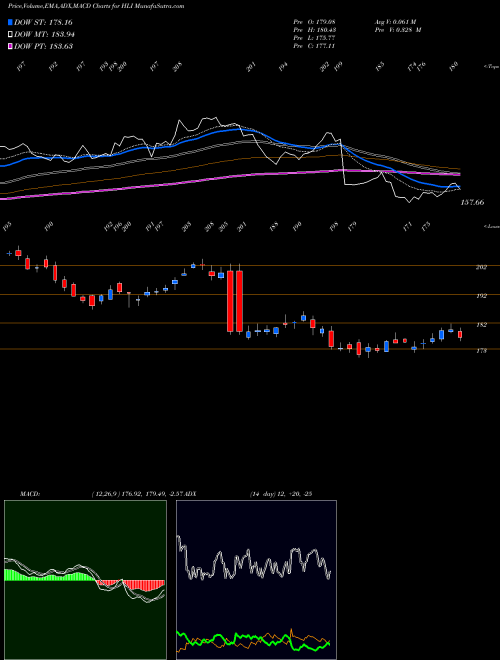500x660 pixels.
Task: Click the 'Avg V: 0.061 M' value
Action: 395,22
